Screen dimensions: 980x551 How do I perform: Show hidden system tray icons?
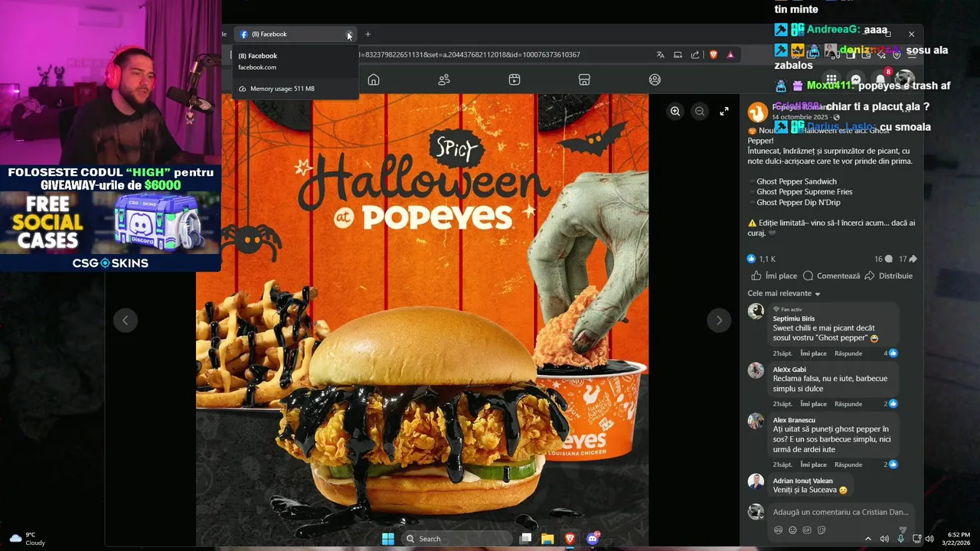(867, 539)
